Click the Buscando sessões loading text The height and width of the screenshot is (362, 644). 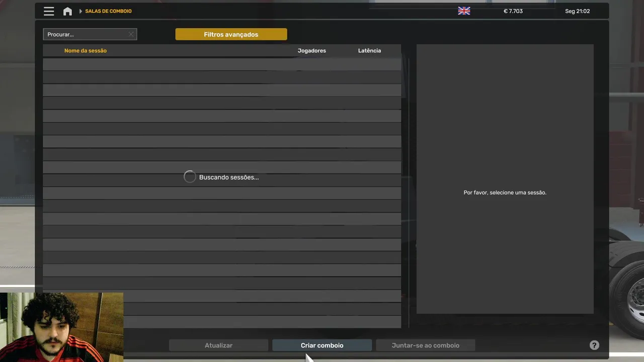(229, 177)
